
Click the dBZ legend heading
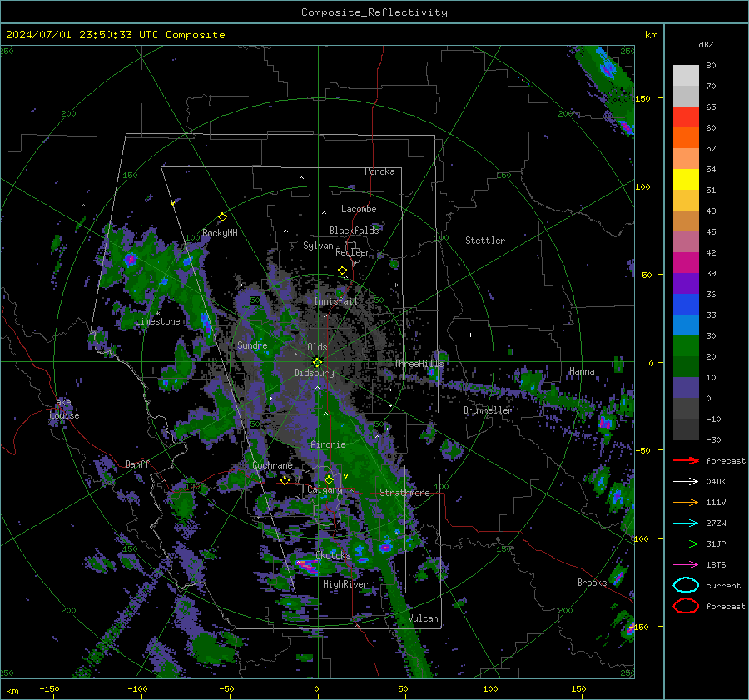tap(706, 44)
